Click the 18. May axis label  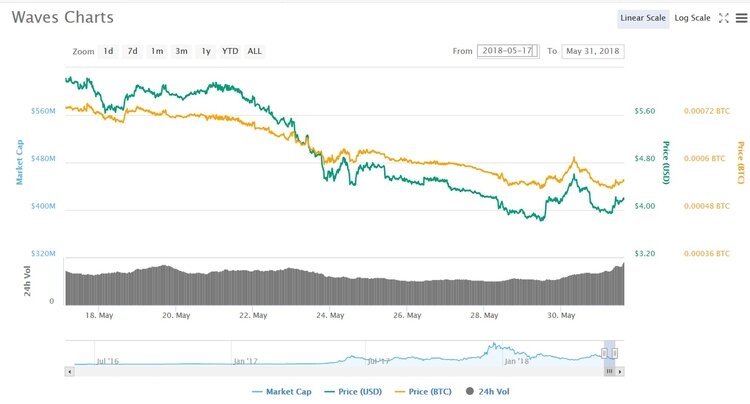point(99,316)
